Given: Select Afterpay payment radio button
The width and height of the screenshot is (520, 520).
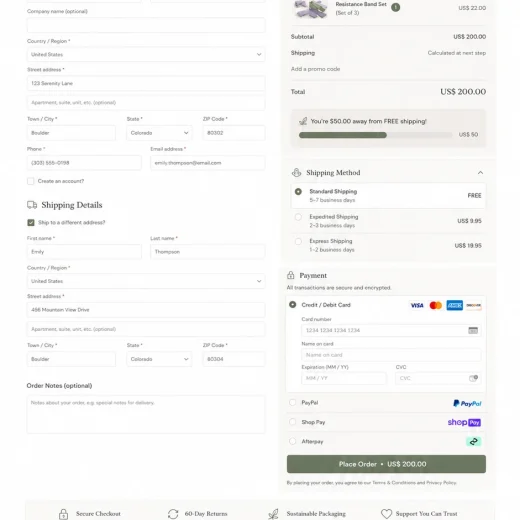Looking at the screenshot, I should tap(293, 441).
